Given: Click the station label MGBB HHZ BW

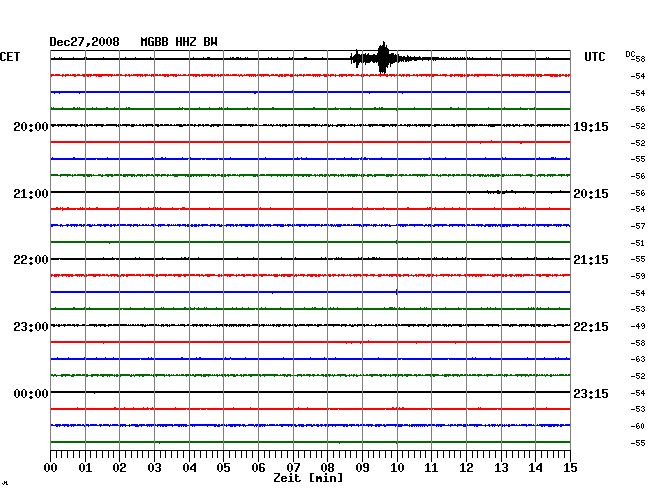Looking at the screenshot, I should 179,42.
